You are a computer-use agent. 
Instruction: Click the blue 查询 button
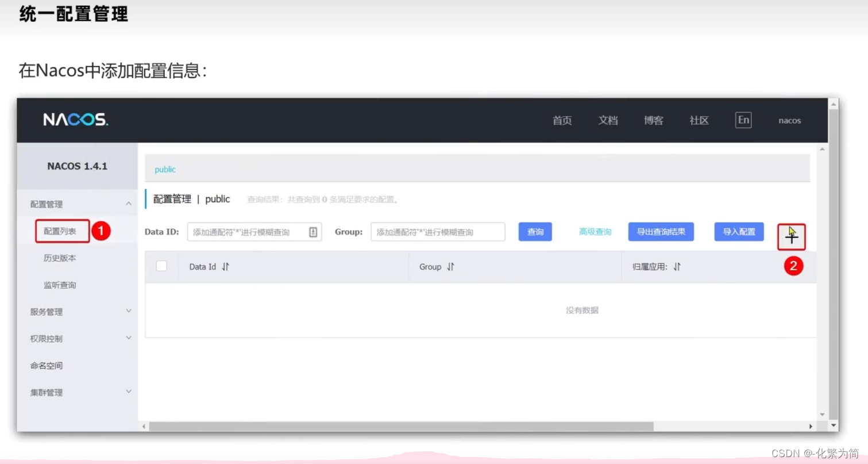pyautogui.click(x=535, y=232)
